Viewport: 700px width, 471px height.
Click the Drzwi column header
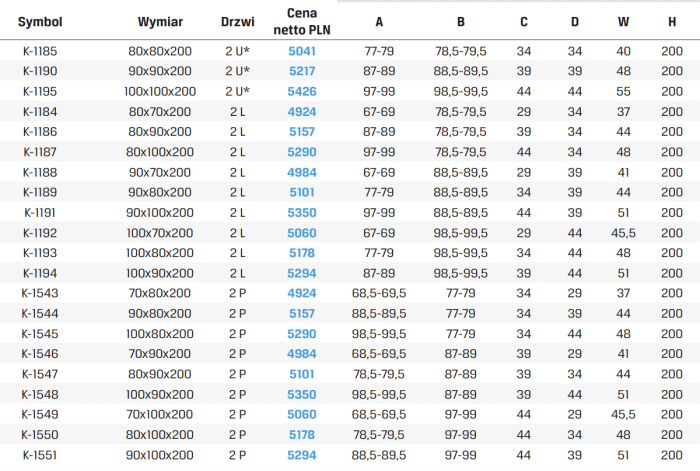click(x=238, y=22)
